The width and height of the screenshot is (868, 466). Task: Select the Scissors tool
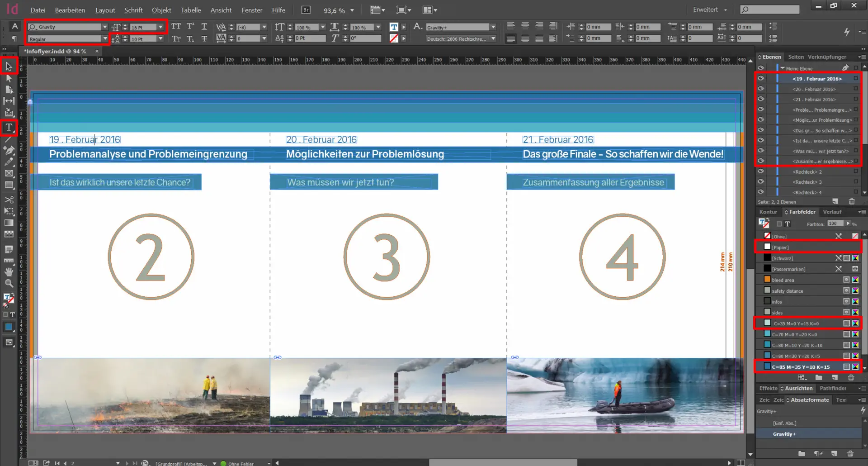pyautogui.click(x=9, y=200)
